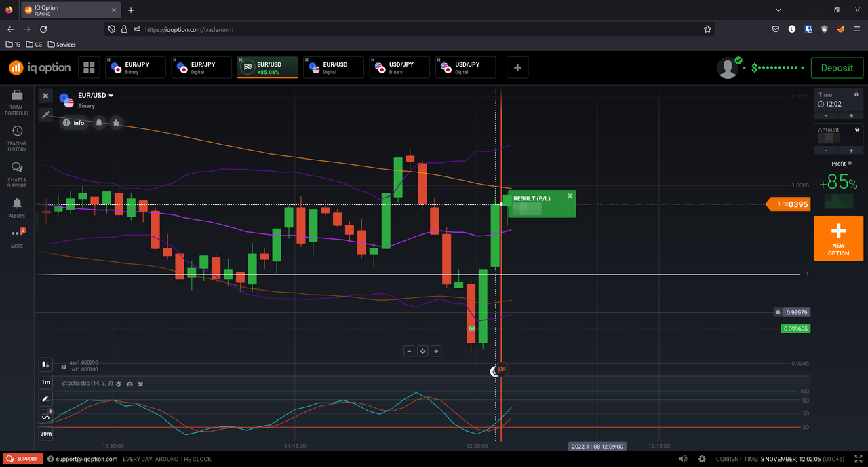Open the Total Portfolio panel
The width and height of the screenshot is (868, 467).
[17, 102]
